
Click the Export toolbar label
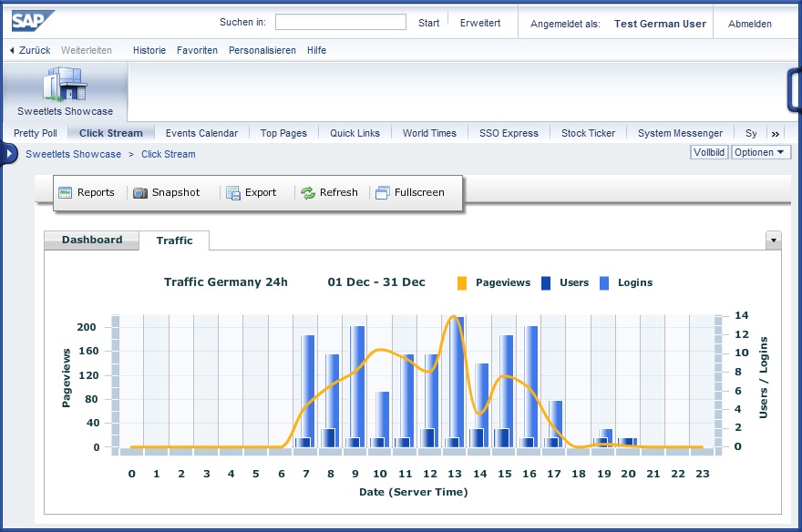(261, 192)
